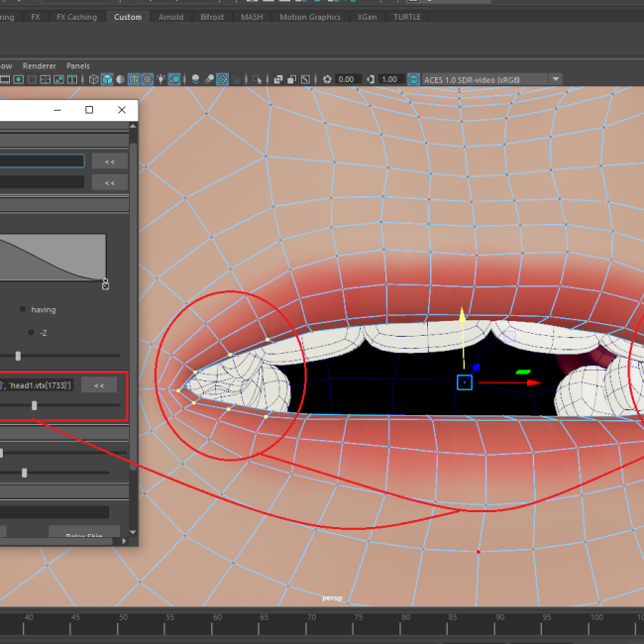Toggle multisample anti-aliasing icon
The image size is (644, 644).
click(222, 79)
